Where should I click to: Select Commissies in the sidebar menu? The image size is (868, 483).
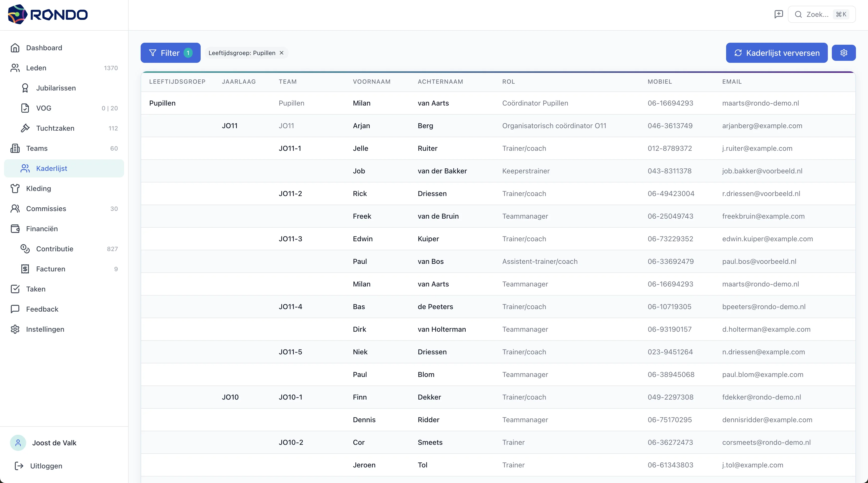pyautogui.click(x=46, y=209)
